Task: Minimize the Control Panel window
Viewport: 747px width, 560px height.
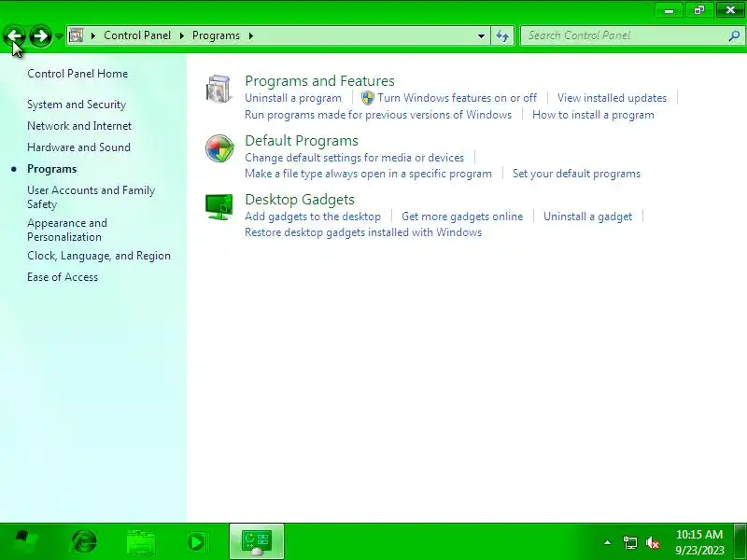Action: click(669, 10)
